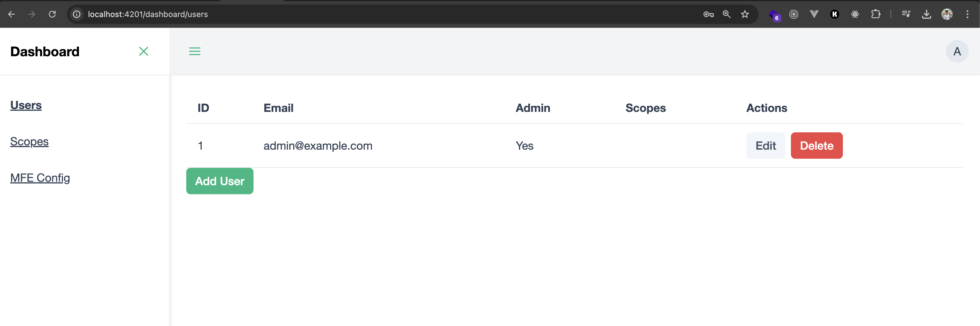Click the Add User button

219,181
